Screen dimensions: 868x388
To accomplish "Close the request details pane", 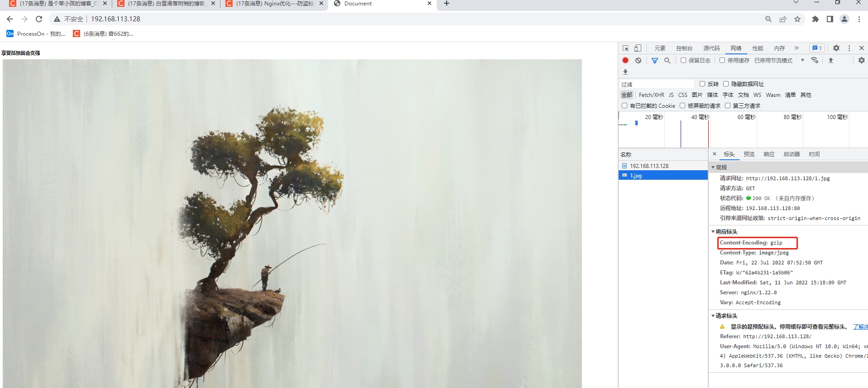I will [x=715, y=154].
